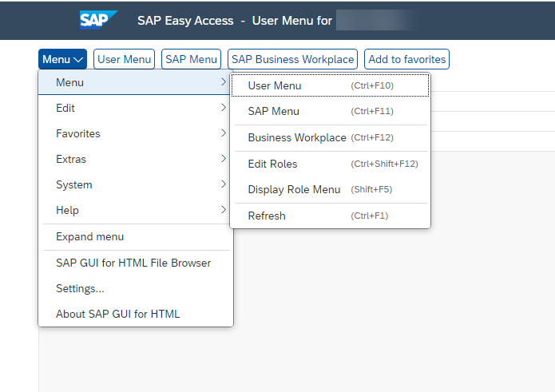
Task: Open SAP GUI for HTML File Browser
Action: click(134, 263)
